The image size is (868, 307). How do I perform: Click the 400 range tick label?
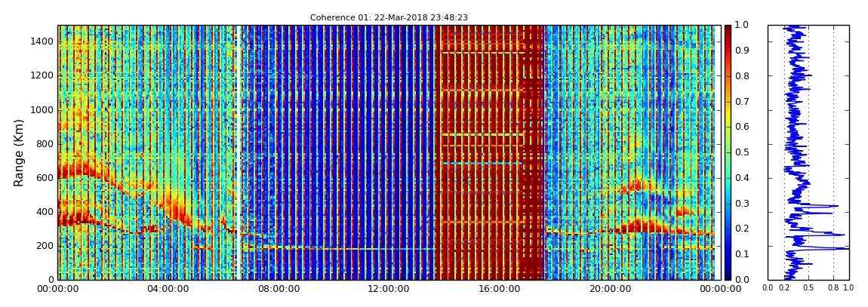pos(45,212)
